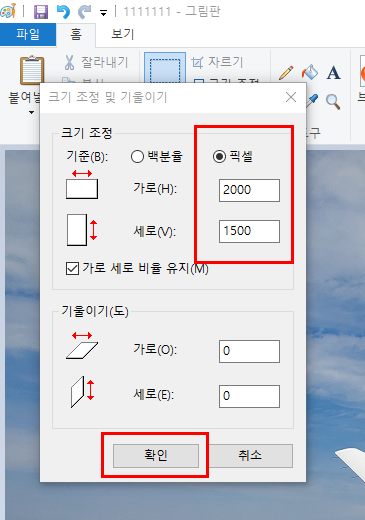Click the vertical skew icon beside 세로(E)

pyautogui.click(x=83, y=392)
